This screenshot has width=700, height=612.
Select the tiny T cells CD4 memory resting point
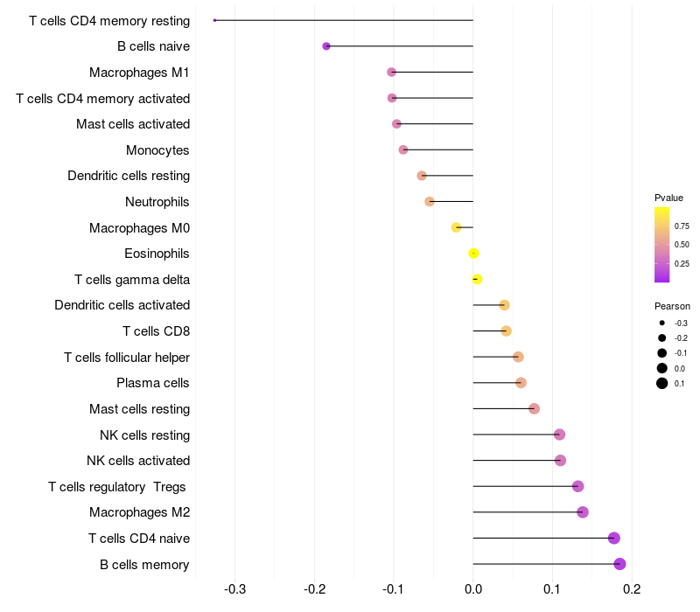coord(214,20)
